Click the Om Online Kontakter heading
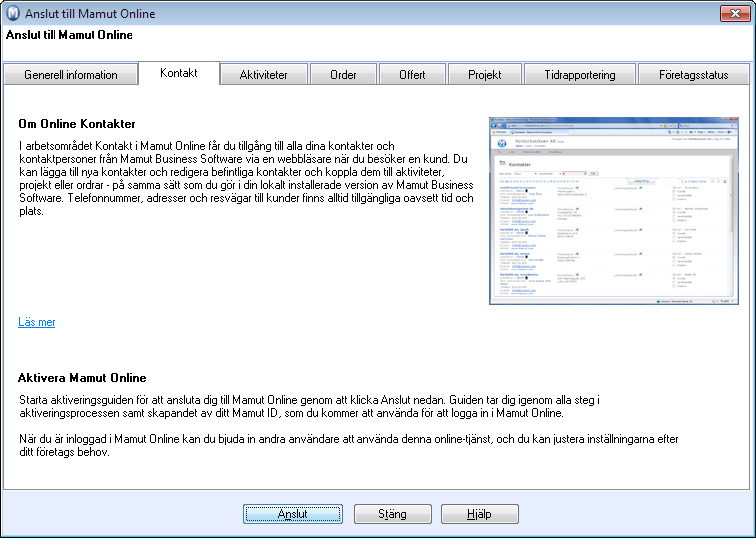 click(x=77, y=124)
